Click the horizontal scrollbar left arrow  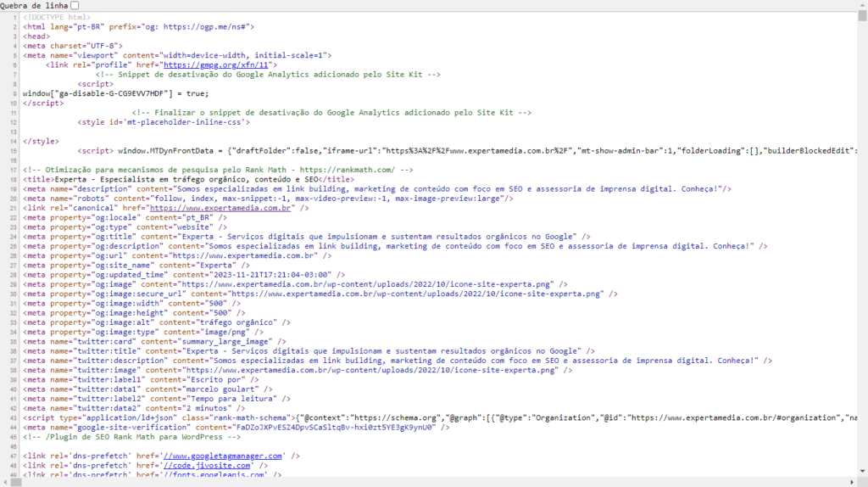pyautogui.click(x=5, y=482)
